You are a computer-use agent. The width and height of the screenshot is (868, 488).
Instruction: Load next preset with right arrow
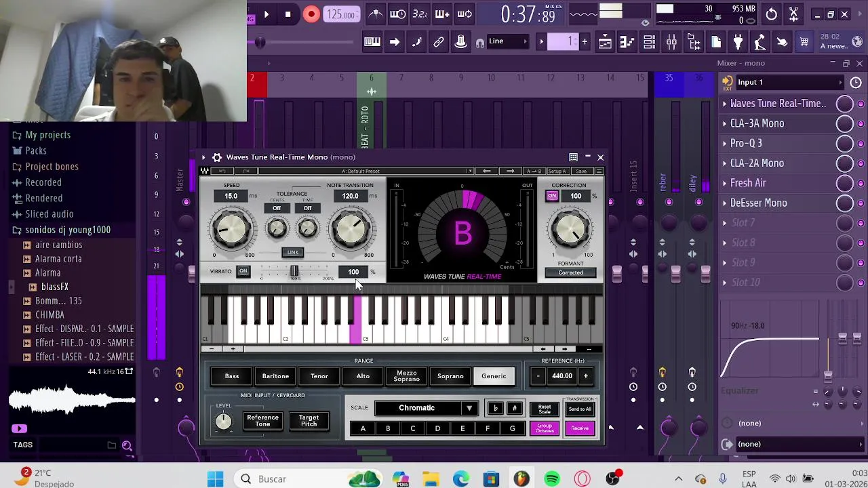510,171
